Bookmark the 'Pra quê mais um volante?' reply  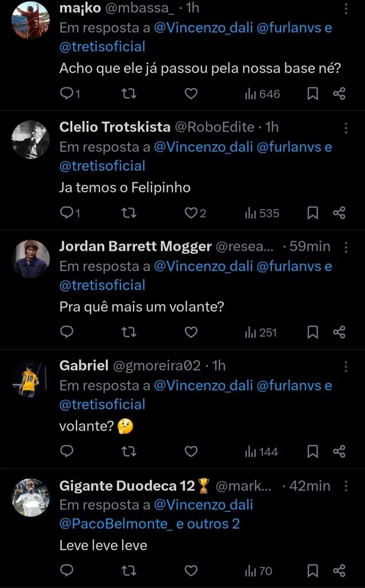(x=313, y=332)
